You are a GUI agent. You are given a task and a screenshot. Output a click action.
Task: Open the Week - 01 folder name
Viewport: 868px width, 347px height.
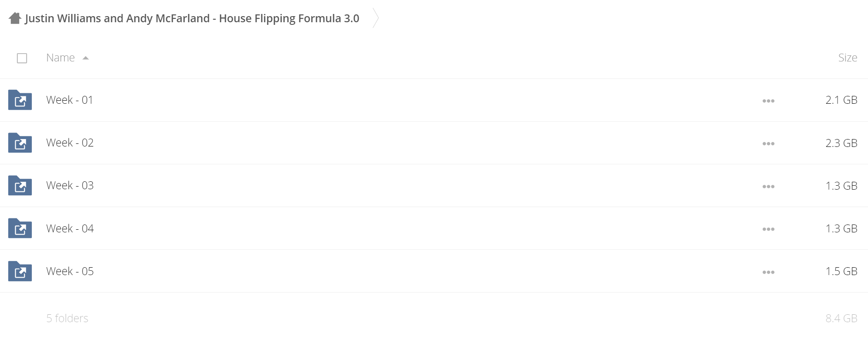pyautogui.click(x=70, y=100)
